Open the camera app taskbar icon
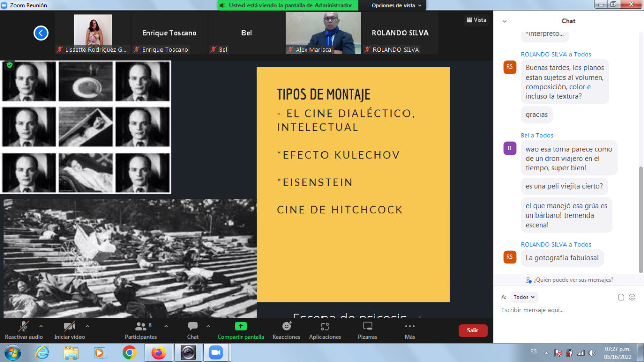The image size is (644, 362). [188, 353]
